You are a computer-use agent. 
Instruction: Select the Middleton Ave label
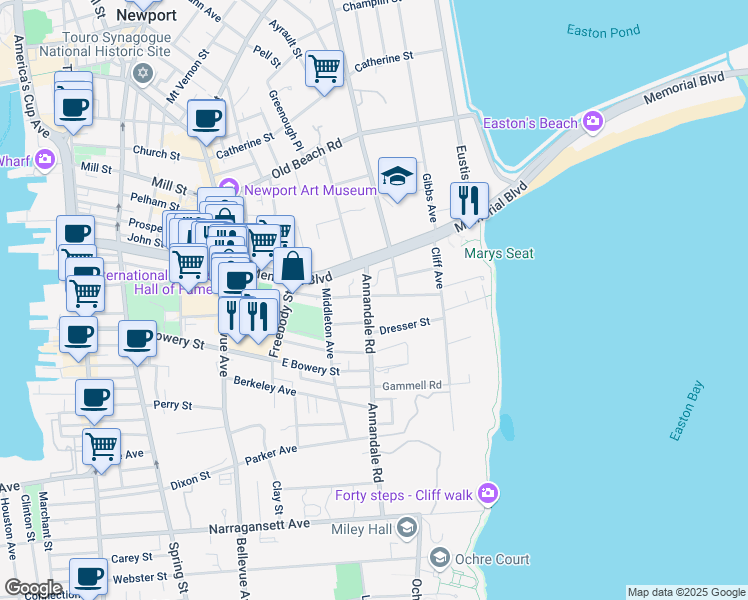pyautogui.click(x=328, y=323)
